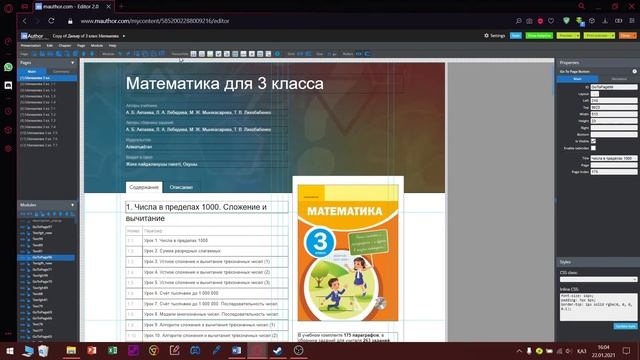The image size is (640, 360).
Task: Click the Top value field
Action: [613, 107]
